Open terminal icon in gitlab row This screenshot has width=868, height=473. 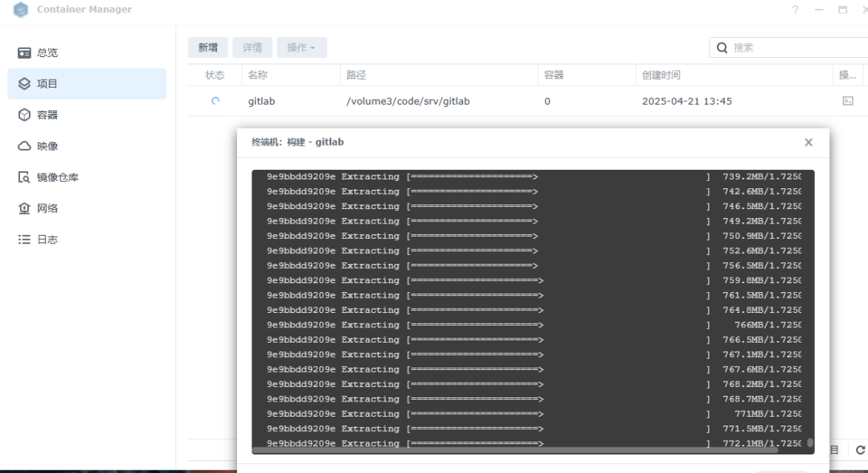(848, 101)
